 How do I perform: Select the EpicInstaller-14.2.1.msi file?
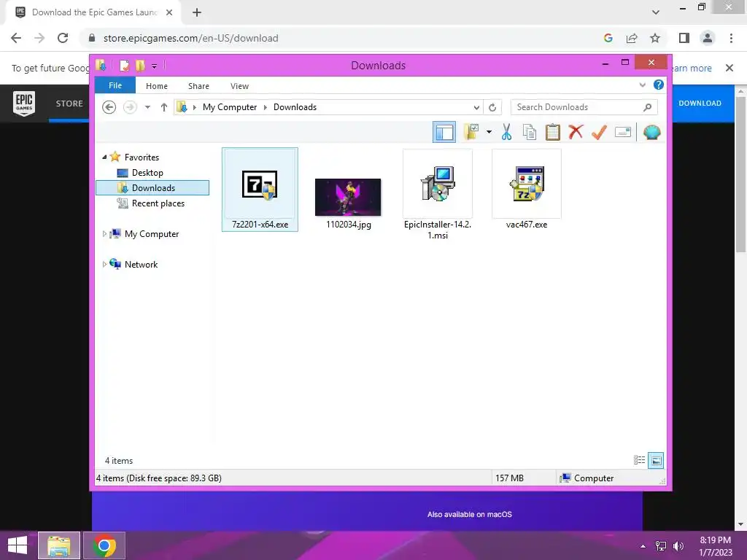click(x=438, y=194)
